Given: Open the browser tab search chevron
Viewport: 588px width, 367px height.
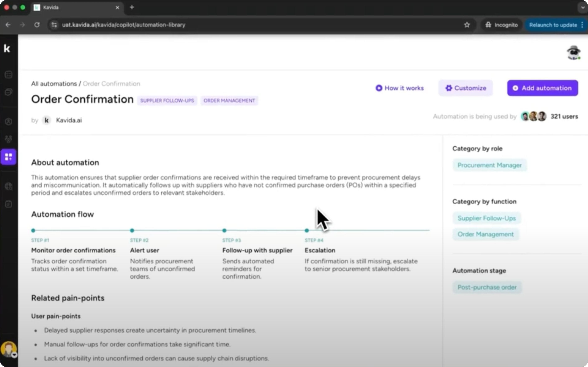Looking at the screenshot, I should [582, 7].
